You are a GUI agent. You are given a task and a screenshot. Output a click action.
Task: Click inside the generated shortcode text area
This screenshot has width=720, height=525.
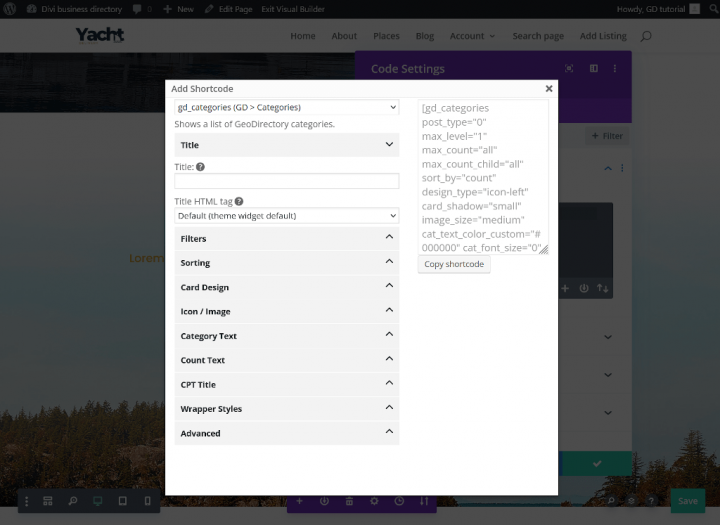click(x=480, y=175)
